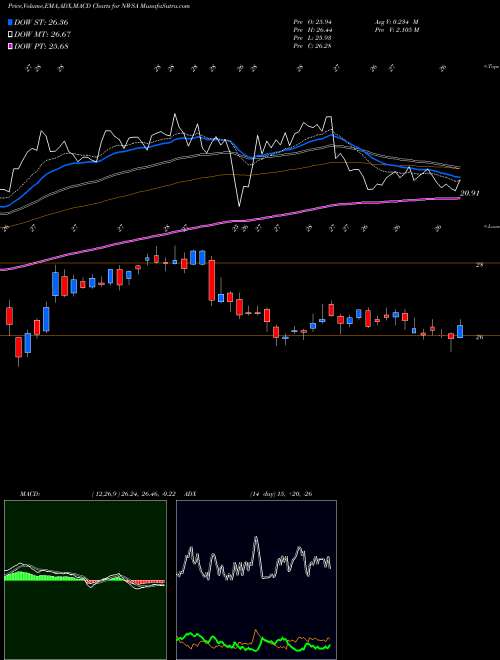
Task: Click the last blue candlestick on the price chart
Action: (460, 330)
